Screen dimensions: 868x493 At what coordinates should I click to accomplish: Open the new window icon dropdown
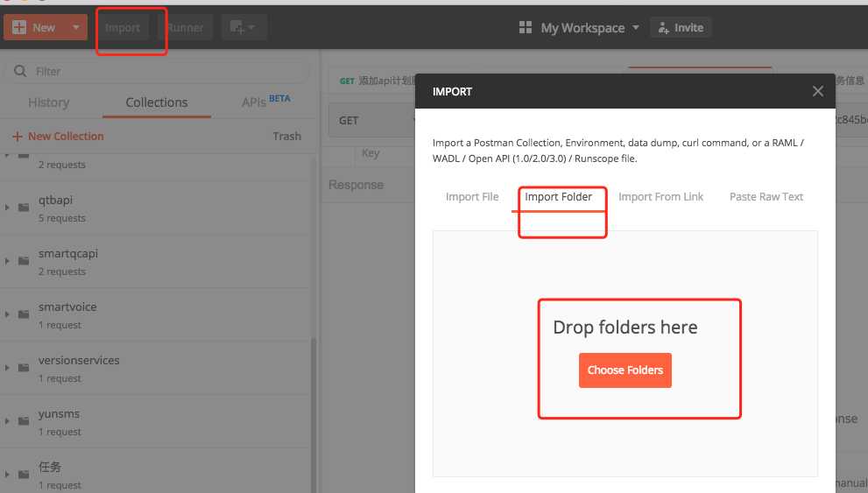[x=243, y=27]
